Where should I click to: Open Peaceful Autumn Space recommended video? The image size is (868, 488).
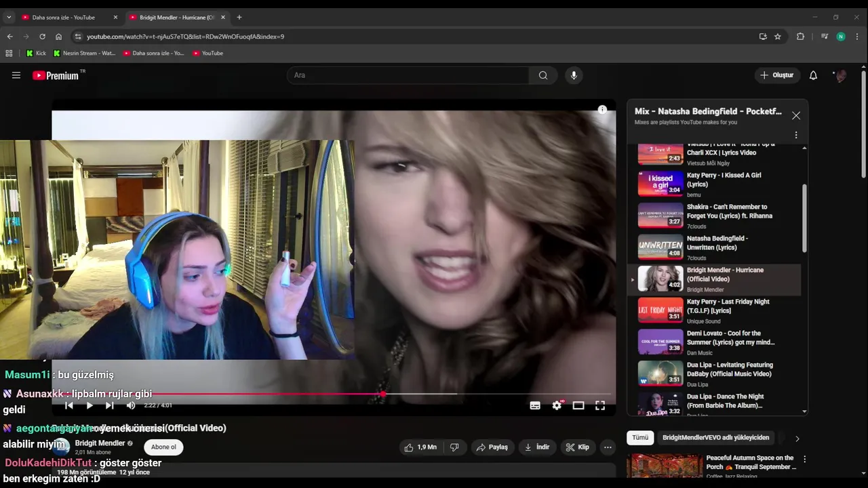coord(712,466)
